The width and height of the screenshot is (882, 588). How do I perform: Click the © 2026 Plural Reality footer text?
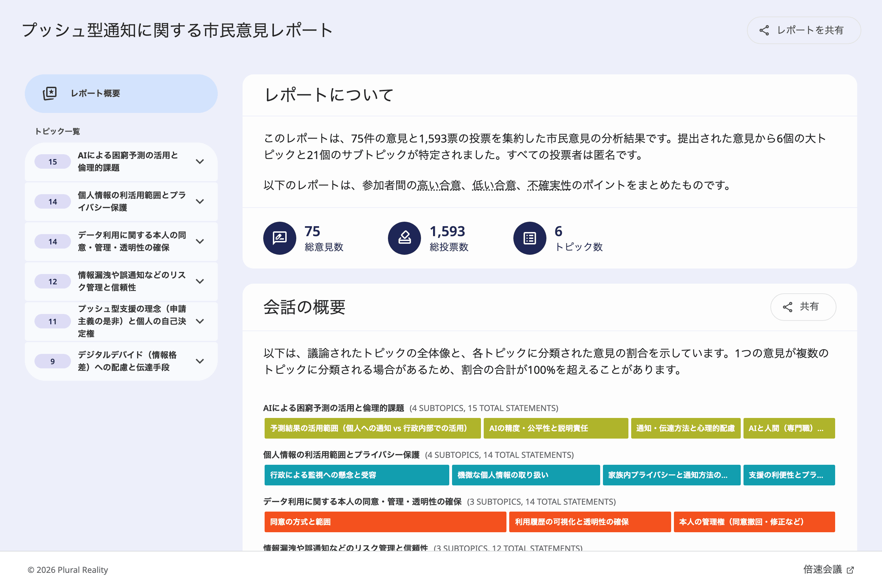point(68,570)
